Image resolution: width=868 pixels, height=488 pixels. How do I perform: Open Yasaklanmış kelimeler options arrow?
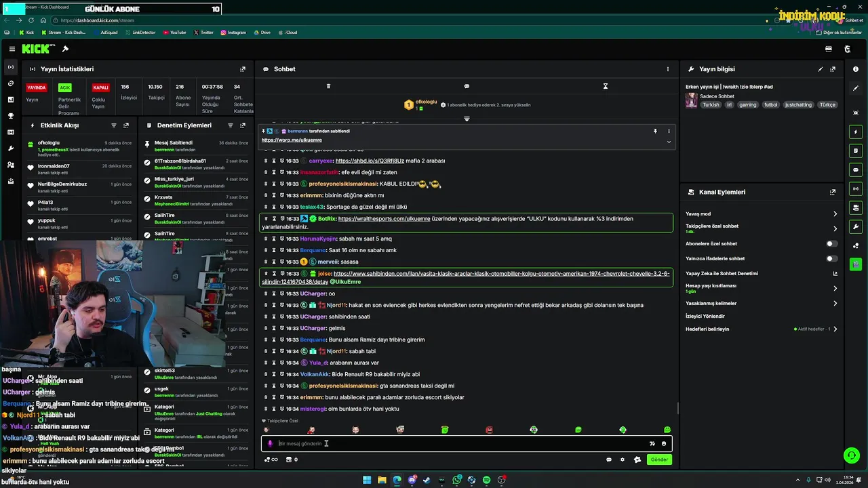pyautogui.click(x=835, y=304)
